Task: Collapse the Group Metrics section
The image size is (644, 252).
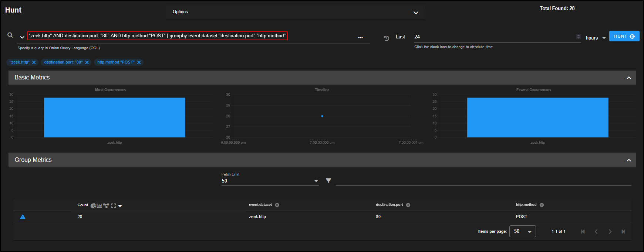Action: 628,160
